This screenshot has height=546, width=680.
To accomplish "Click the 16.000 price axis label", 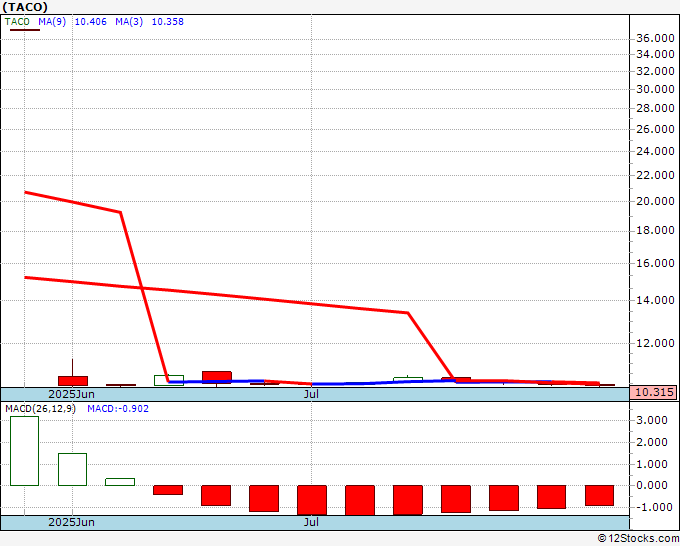I will (655, 263).
